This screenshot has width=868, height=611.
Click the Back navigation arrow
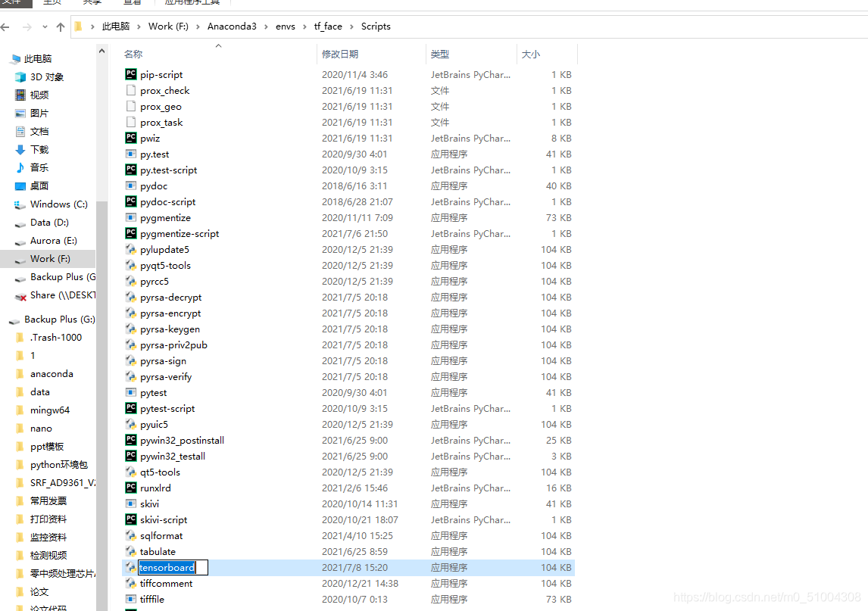(5, 26)
